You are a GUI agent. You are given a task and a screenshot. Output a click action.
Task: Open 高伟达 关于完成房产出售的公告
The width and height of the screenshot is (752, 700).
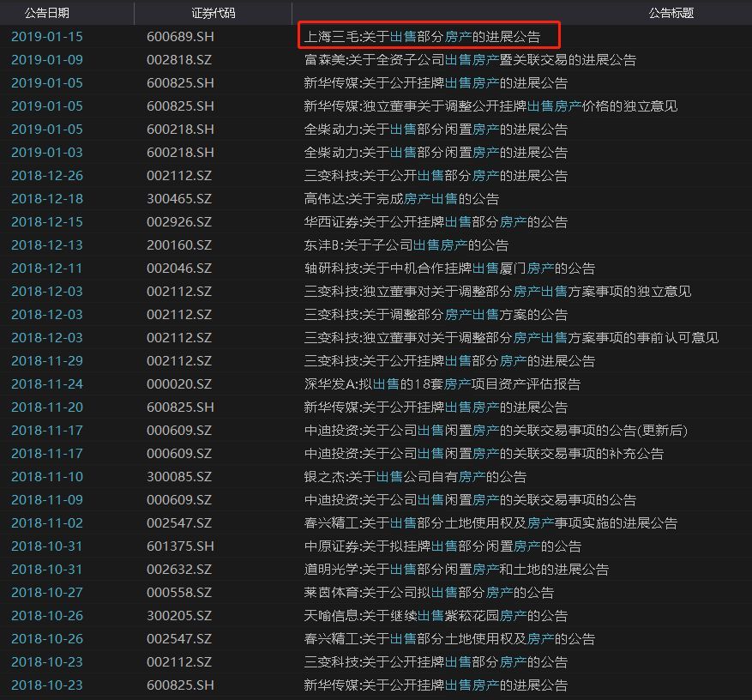pos(401,199)
